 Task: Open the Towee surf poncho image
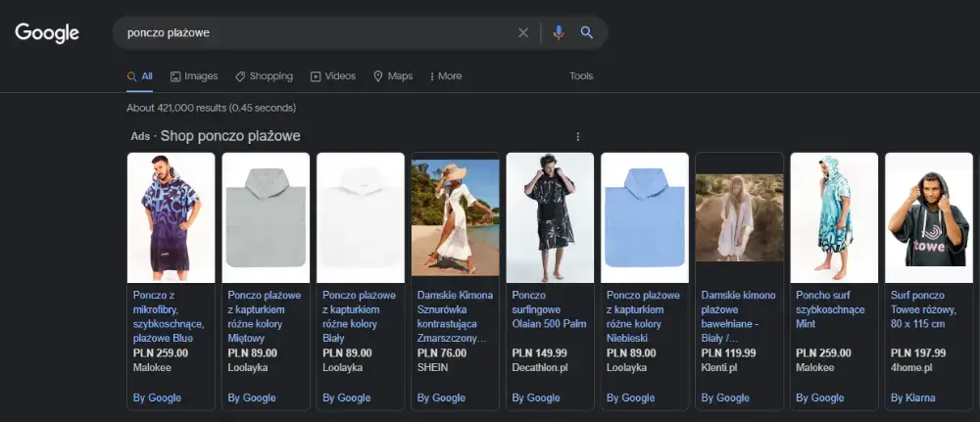click(x=929, y=218)
